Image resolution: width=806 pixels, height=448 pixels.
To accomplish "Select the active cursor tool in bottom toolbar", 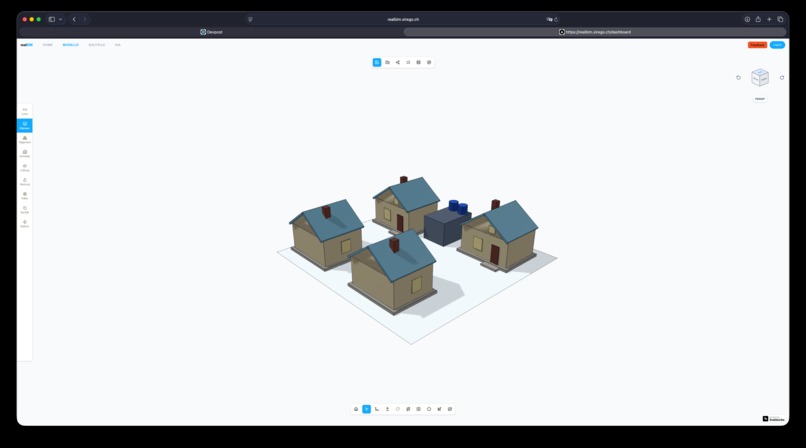I will [367, 409].
